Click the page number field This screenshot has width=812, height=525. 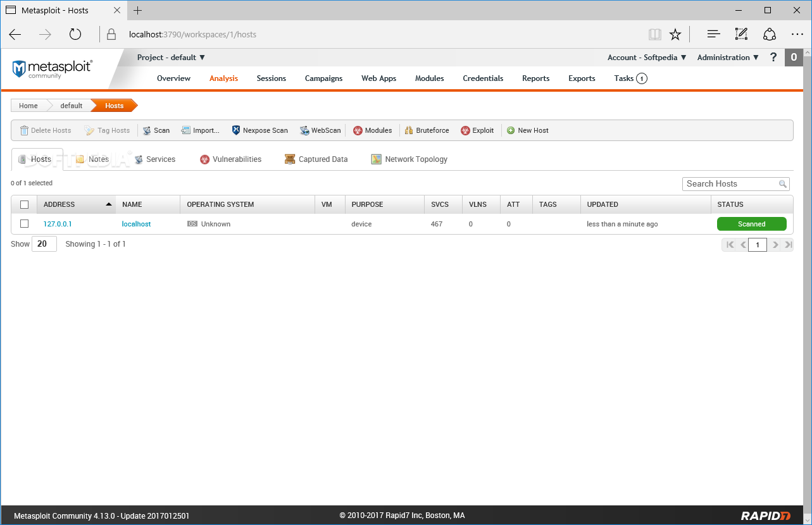click(758, 245)
